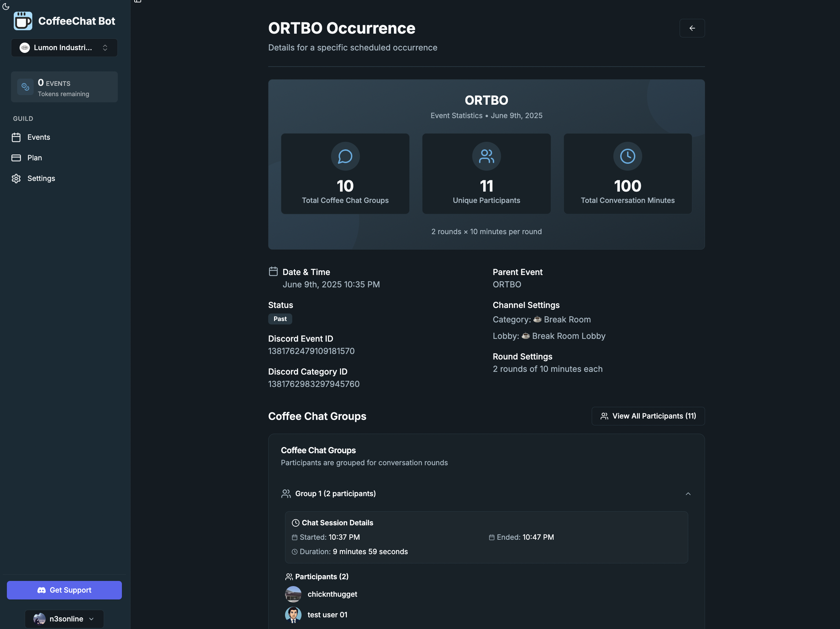Viewport: 840px width, 629px height.
Task: Click the tokens coin icon
Action: tap(25, 87)
